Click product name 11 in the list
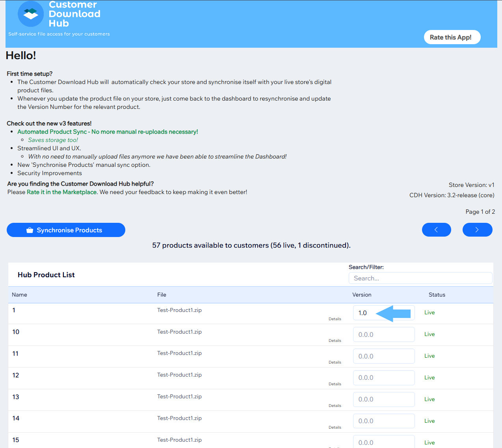502x448 pixels. [x=15, y=353]
